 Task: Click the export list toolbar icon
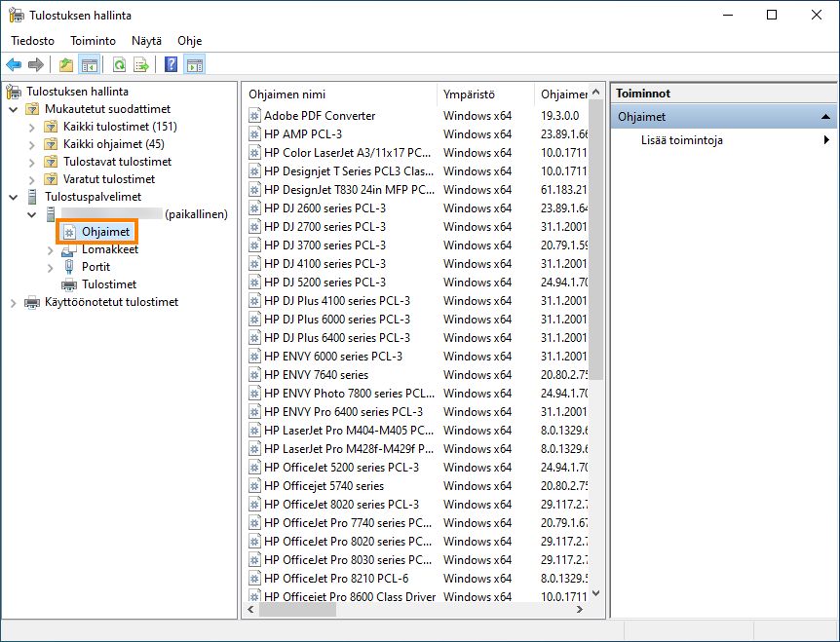tap(140, 64)
